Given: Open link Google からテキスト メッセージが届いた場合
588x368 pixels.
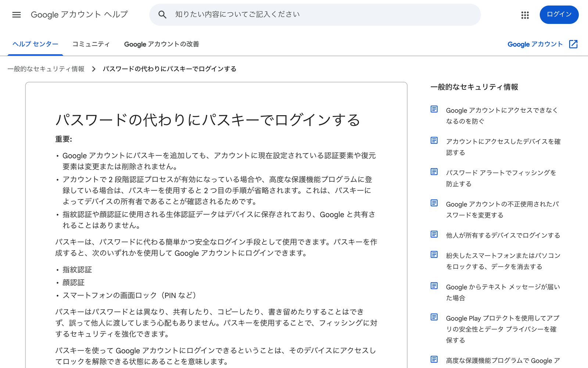Looking at the screenshot, I should (503, 292).
